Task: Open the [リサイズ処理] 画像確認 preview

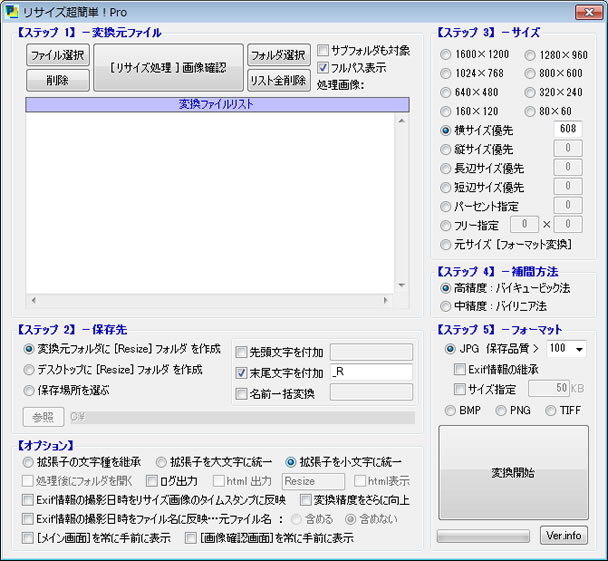Action: click(x=168, y=68)
